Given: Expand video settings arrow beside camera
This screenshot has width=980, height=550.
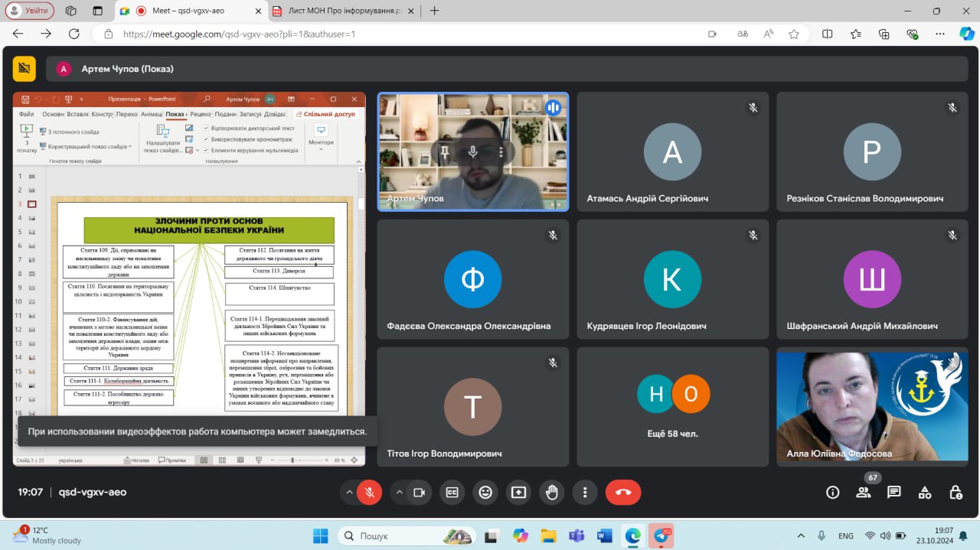Looking at the screenshot, I should tap(399, 493).
